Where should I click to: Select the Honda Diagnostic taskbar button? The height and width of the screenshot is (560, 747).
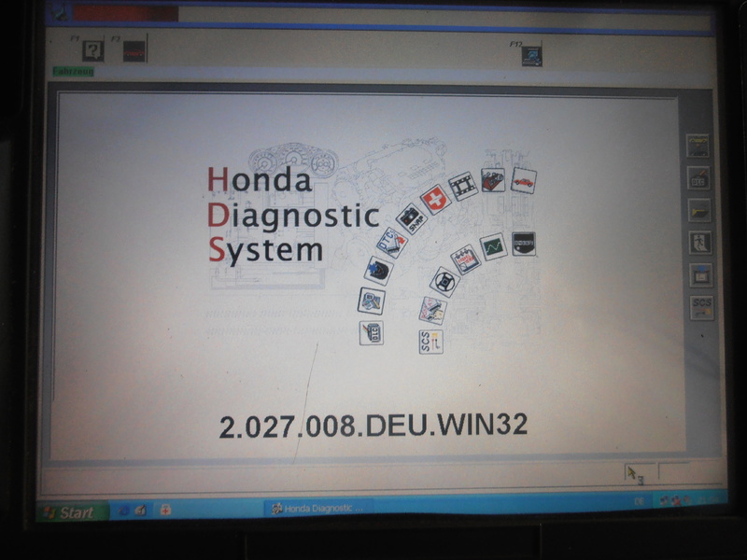click(317, 509)
